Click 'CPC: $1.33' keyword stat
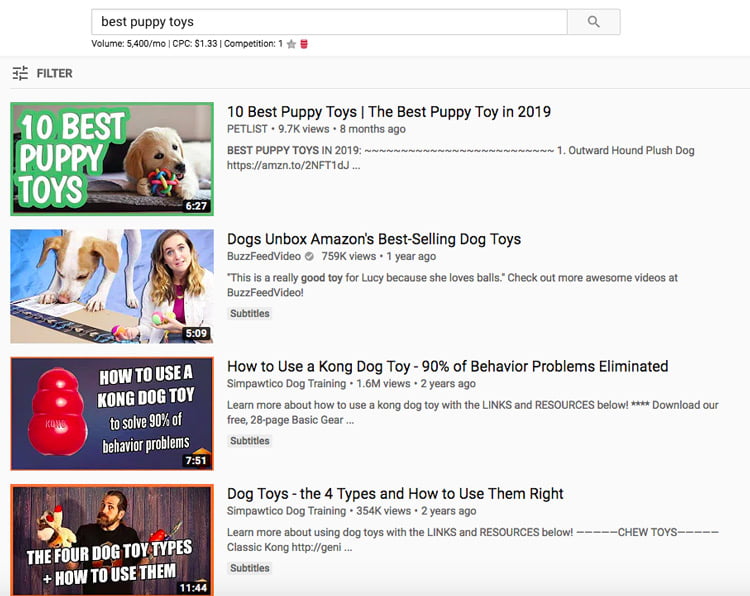The image size is (750, 596). click(195, 44)
